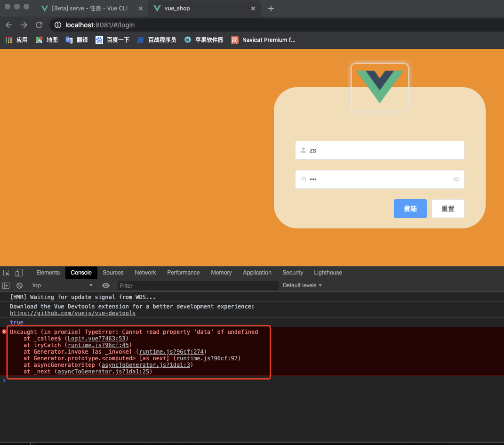Open the asyncToGenerator.js?1da1:3 link
The width and height of the screenshot is (504, 445).
[x=146, y=365]
